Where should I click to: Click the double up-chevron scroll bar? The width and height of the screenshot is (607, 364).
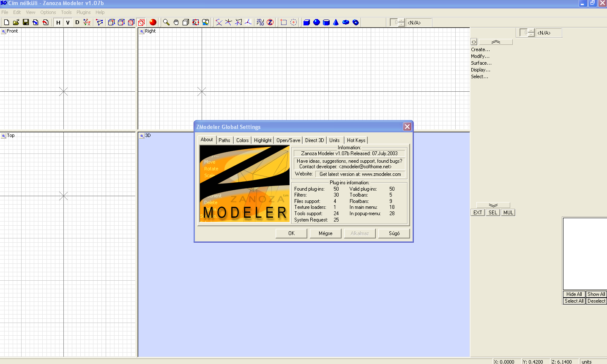496,42
